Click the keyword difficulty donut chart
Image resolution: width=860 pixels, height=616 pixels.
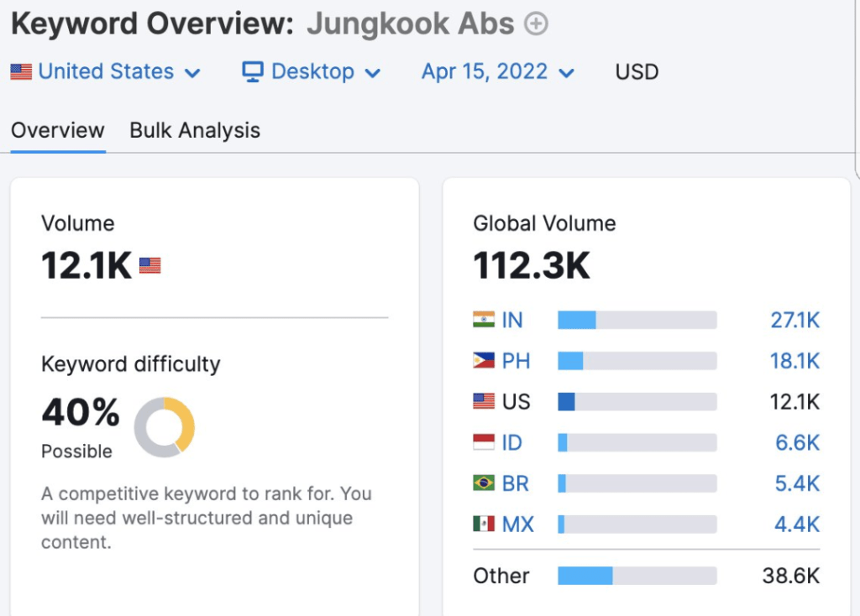[165, 427]
